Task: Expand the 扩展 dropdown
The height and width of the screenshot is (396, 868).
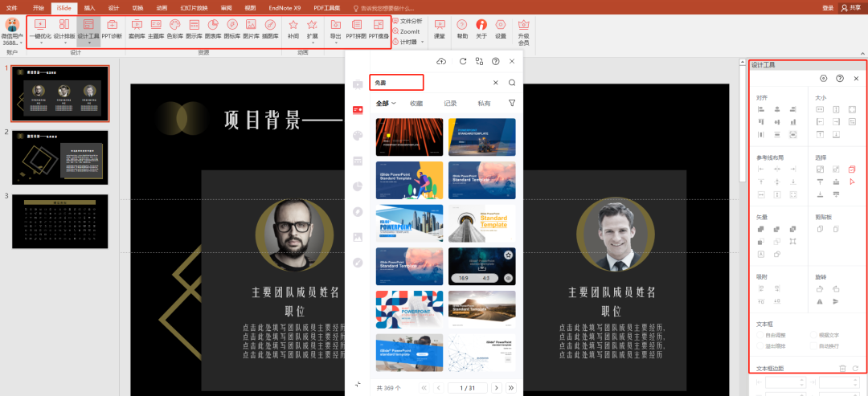Action: tap(312, 42)
